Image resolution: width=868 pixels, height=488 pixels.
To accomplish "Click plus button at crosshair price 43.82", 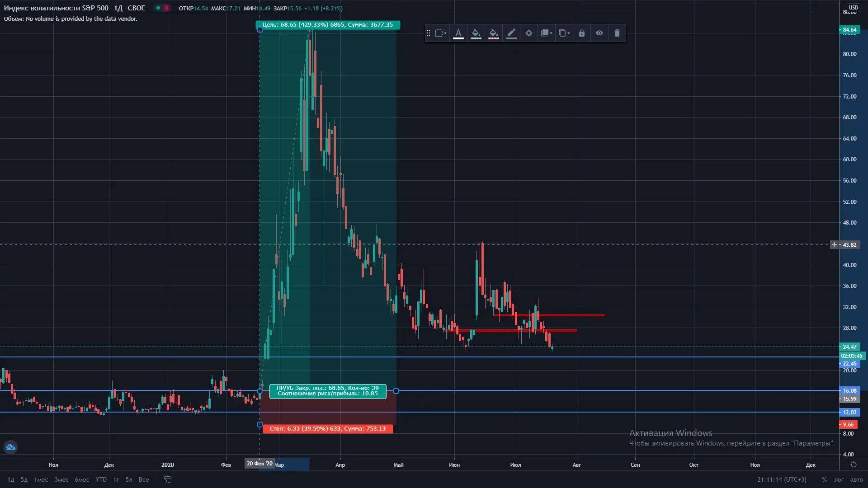I will tap(834, 244).
